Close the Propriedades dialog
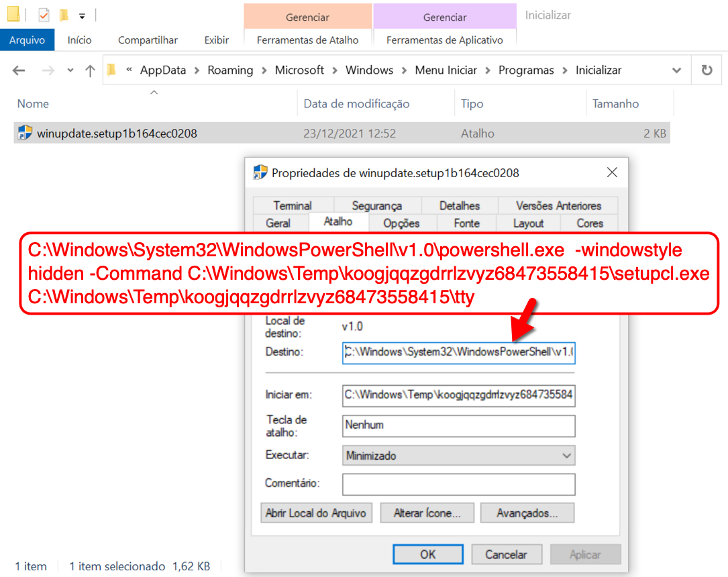 [612, 172]
